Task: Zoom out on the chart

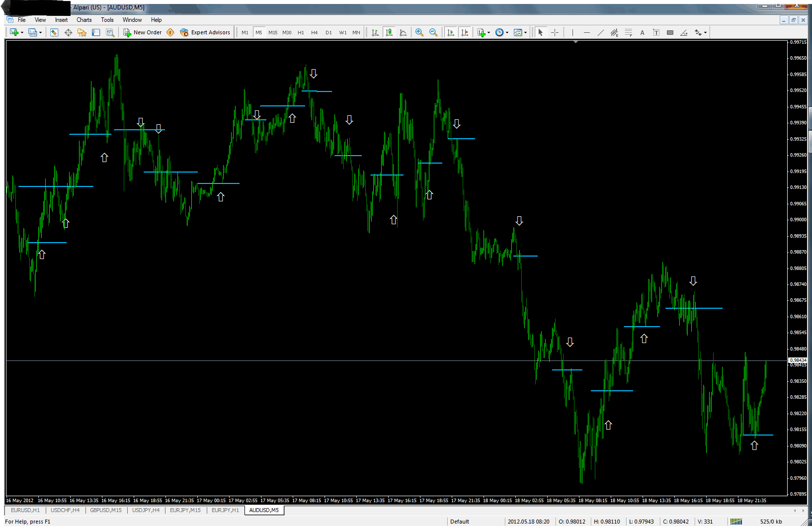Action: coord(433,32)
